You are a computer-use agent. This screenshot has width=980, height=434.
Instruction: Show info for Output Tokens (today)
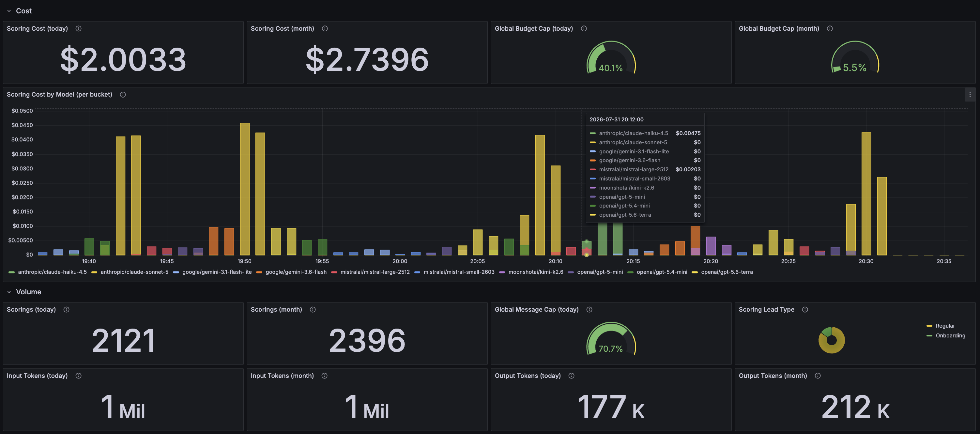[x=572, y=376]
